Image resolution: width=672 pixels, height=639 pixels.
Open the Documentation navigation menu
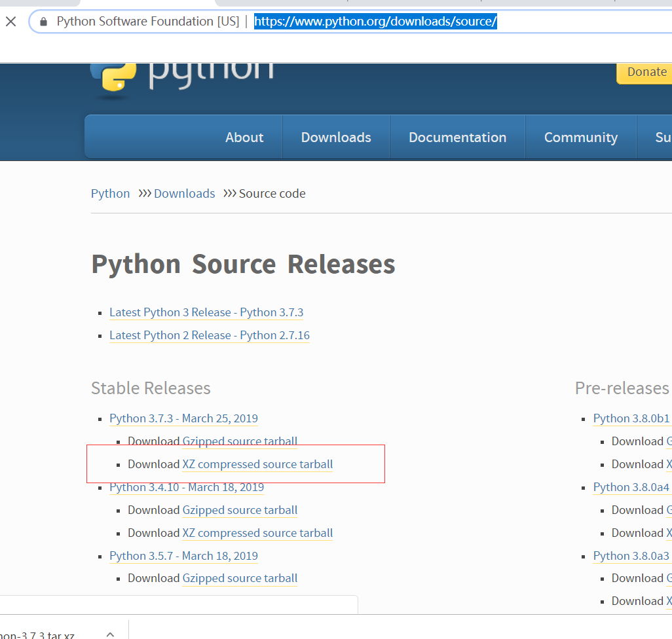[457, 137]
